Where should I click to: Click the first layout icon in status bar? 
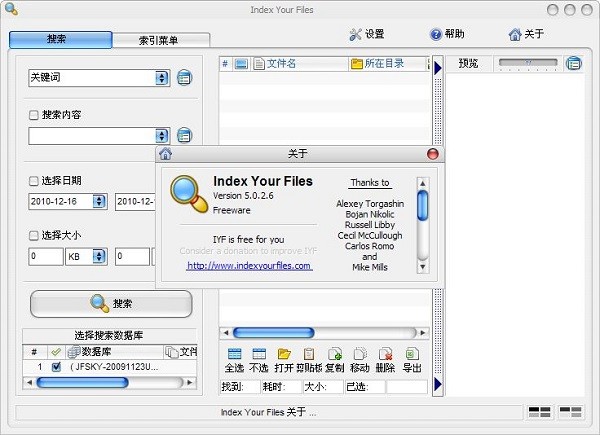click(x=539, y=412)
